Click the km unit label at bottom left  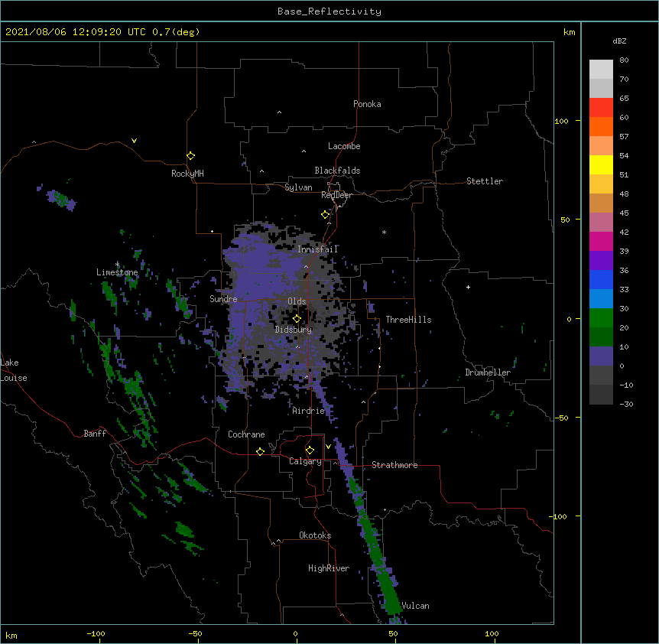[x=11, y=635]
